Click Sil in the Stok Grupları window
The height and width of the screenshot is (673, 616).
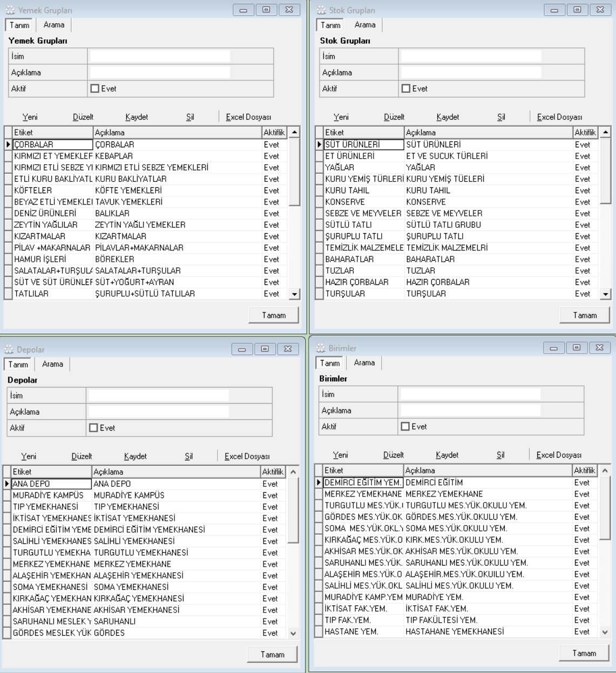coord(501,117)
